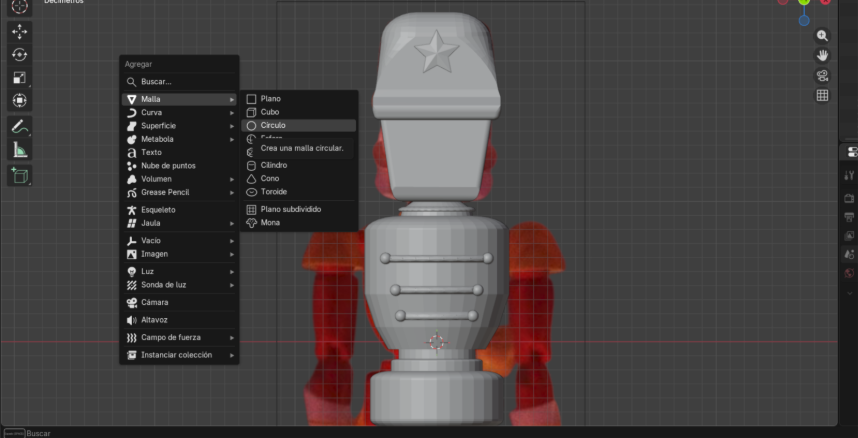The image size is (858, 438).
Task: Toggle orthographic/perspective grid view
Action: (822, 96)
